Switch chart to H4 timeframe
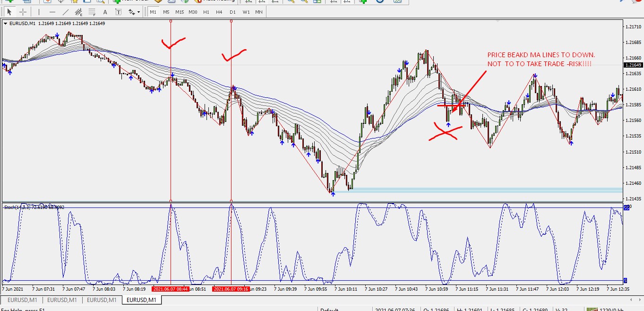644x311 pixels. (219, 12)
